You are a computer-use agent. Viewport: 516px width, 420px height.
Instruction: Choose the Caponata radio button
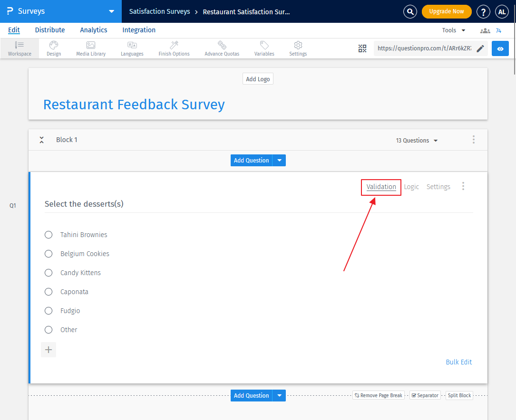tap(48, 291)
